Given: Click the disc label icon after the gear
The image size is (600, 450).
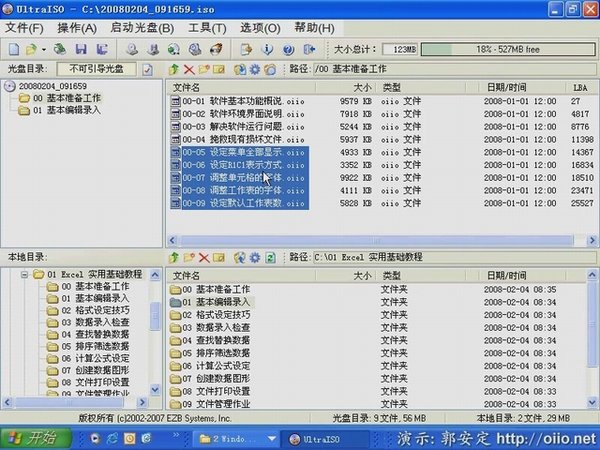Looking at the screenshot, I should [270, 69].
